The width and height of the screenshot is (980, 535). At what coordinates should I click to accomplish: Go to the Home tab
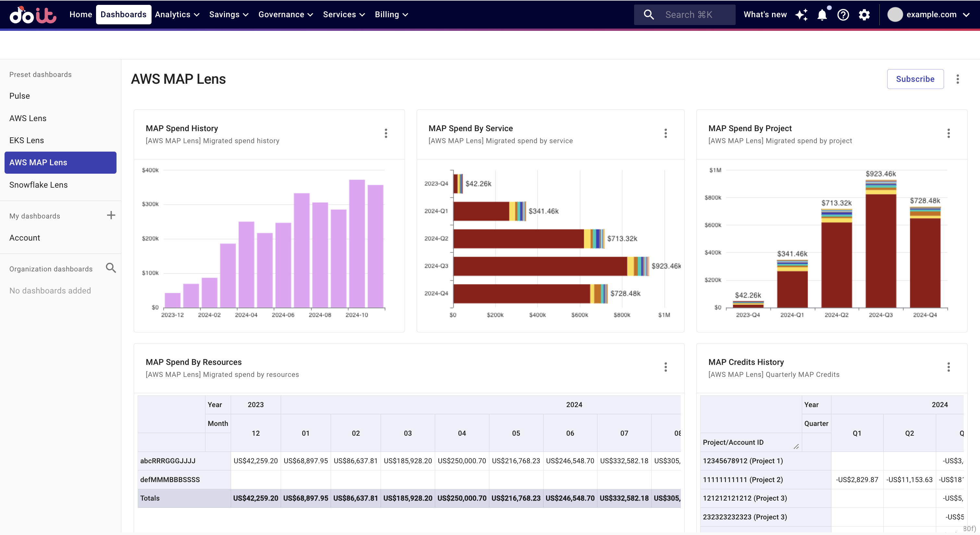pos(81,15)
